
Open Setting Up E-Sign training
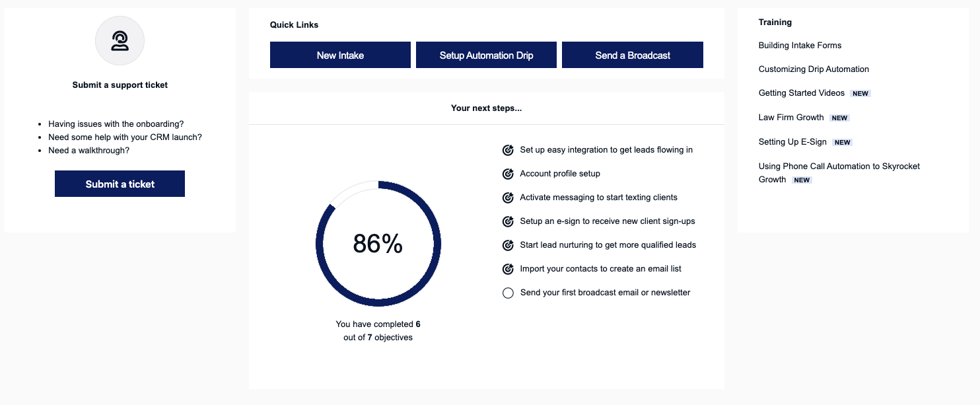pyautogui.click(x=792, y=142)
